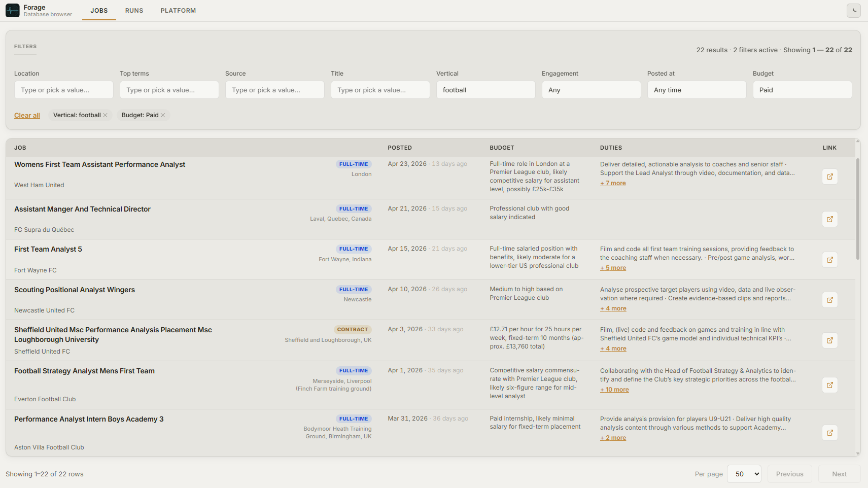Change the Per page dropdown value
The image size is (868, 488).
(x=744, y=474)
